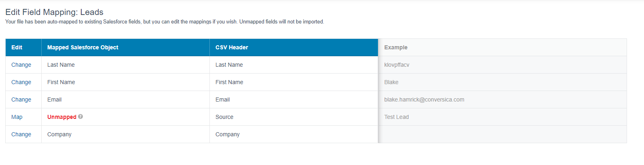This screenshot has height=165, width=644.
Task: Click Map link for Source row
Action: [17, 117]
